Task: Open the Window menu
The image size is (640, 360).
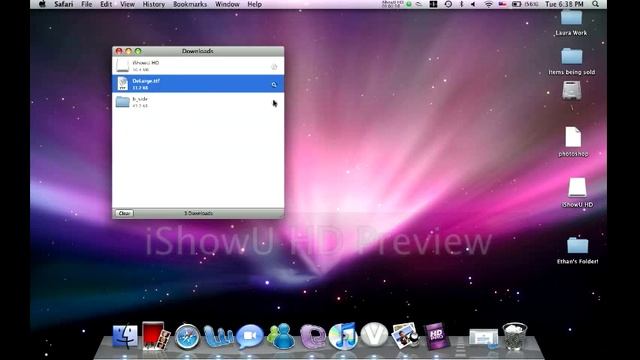Action: point(227,4)
